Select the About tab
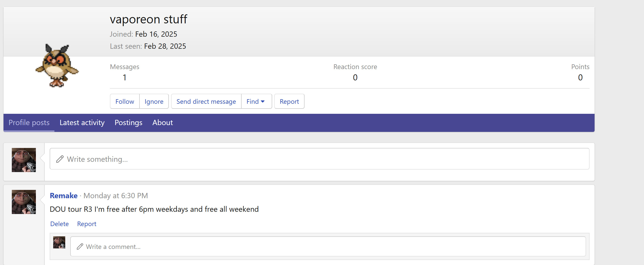644x265 pixels. (x=163, y=123)
